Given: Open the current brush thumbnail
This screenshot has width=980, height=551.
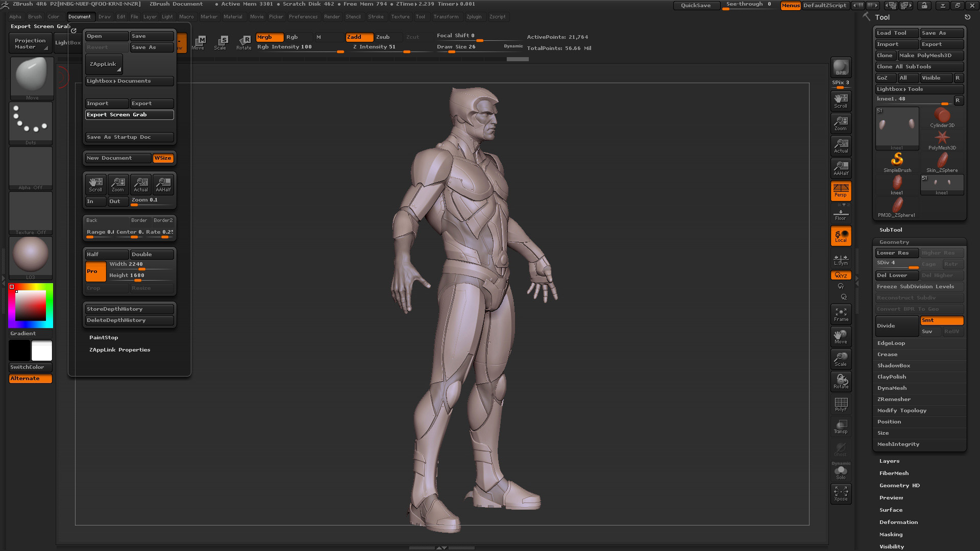Looking at the screenshot, I should [32, 77].
